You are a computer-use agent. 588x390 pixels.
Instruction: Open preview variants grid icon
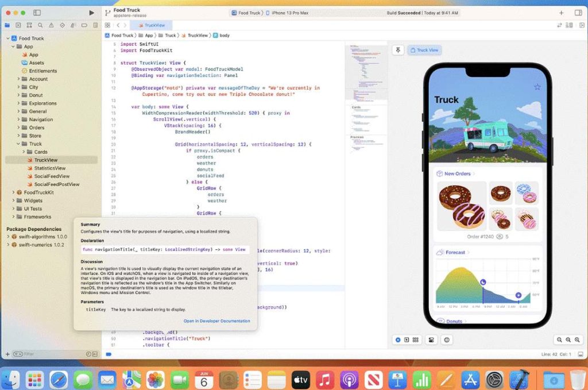click(416, 340)
